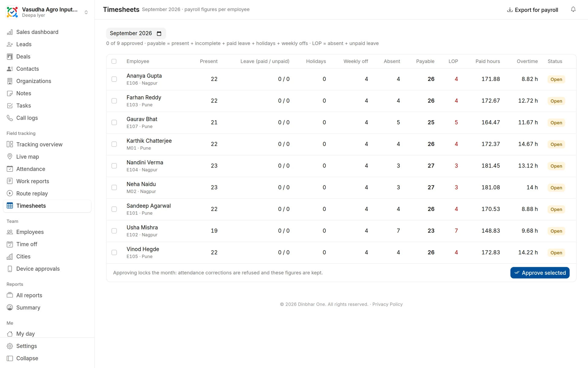This screenshot has width=588, height=368.
Task: Select Ananya Gupta's row checkbox
Action: coord(114,79)
